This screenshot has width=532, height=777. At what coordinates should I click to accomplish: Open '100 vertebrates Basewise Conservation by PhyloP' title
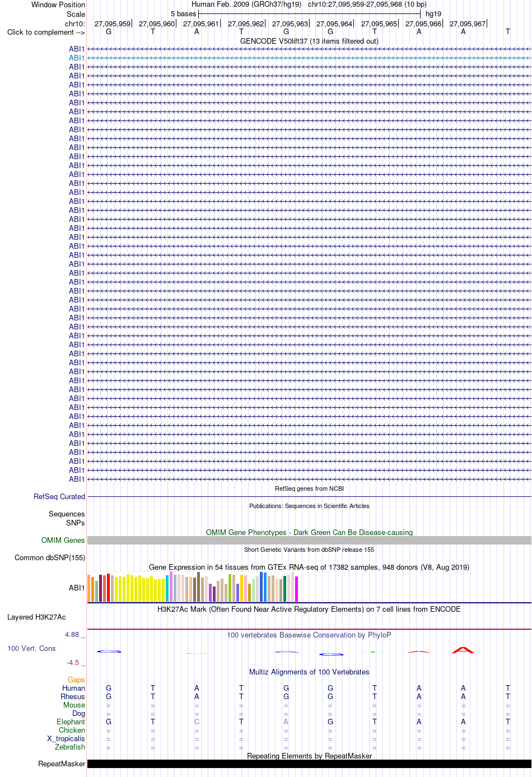pos(309,635)
